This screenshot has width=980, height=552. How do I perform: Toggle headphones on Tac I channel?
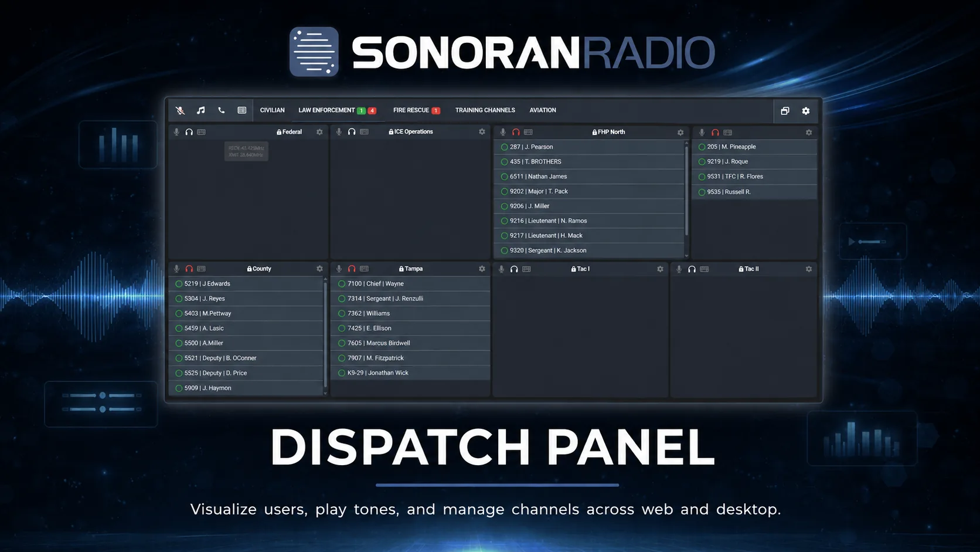514,269
